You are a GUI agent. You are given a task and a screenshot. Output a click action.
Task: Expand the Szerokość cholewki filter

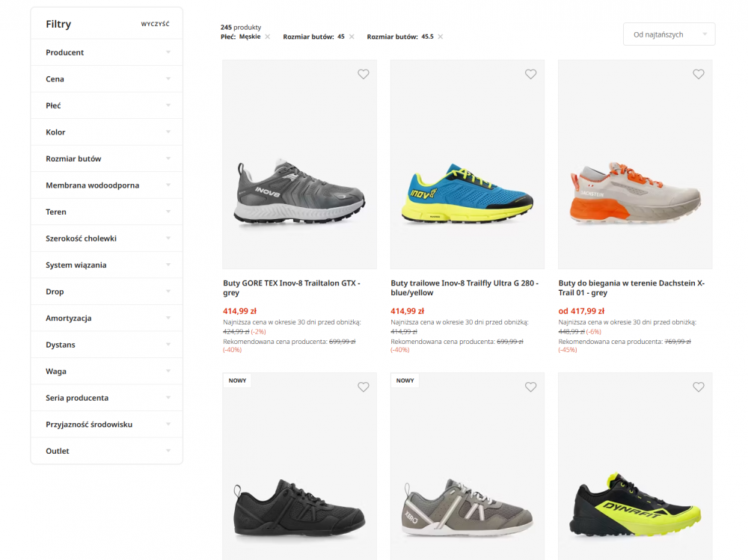[107, 239]
